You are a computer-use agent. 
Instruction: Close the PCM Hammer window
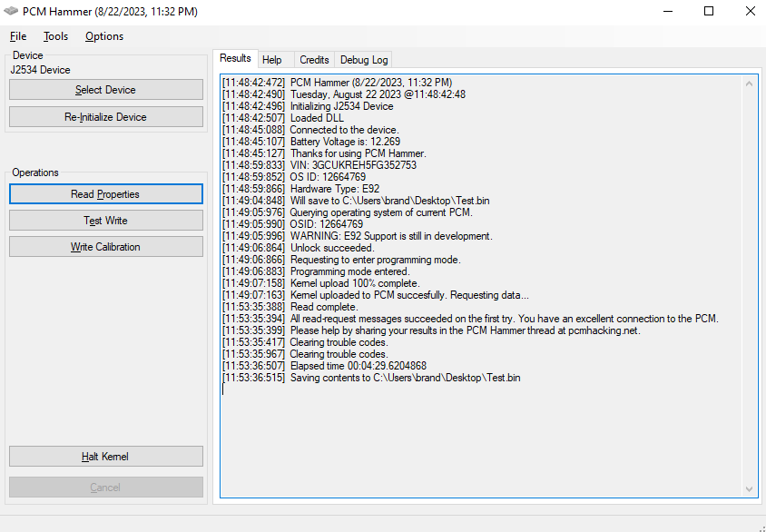(x=751, y=11)
